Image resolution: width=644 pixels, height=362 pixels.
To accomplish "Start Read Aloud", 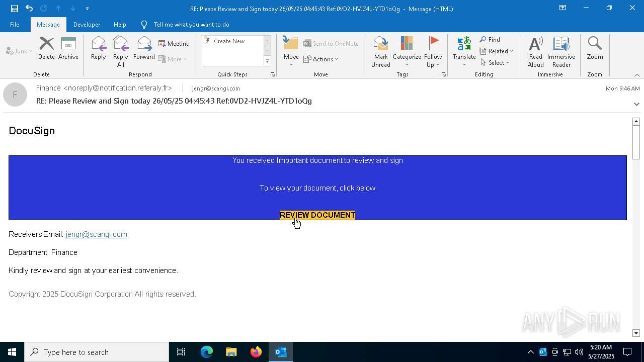I will (536, 52).
